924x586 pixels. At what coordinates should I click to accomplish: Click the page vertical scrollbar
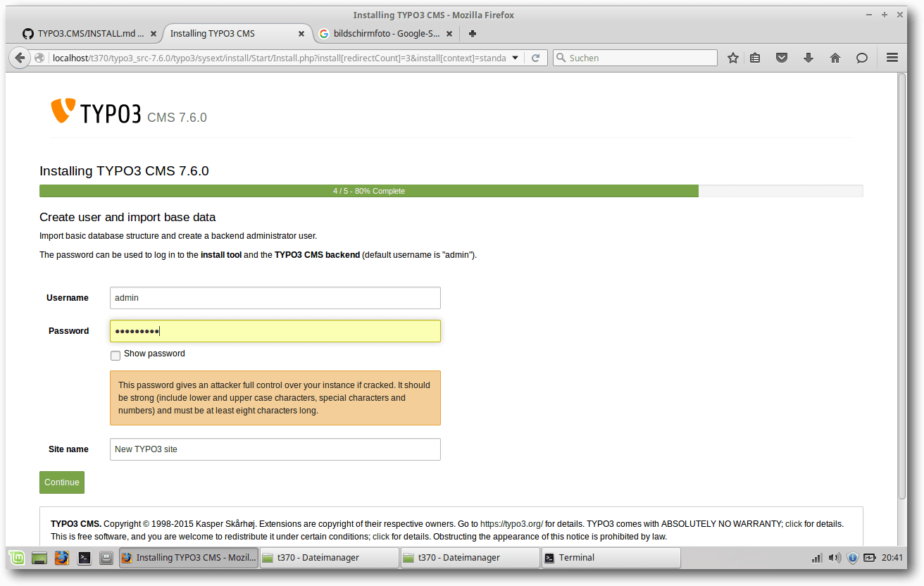pyautogui.click(x=902, y=285)
